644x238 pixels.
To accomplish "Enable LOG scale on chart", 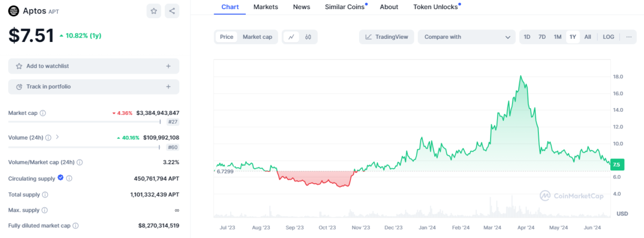I will [608, 37].
